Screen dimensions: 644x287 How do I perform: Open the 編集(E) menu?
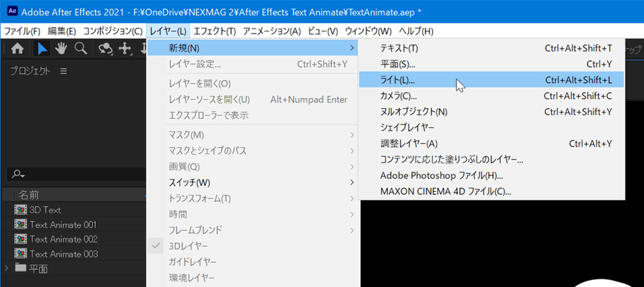point(62,31)
